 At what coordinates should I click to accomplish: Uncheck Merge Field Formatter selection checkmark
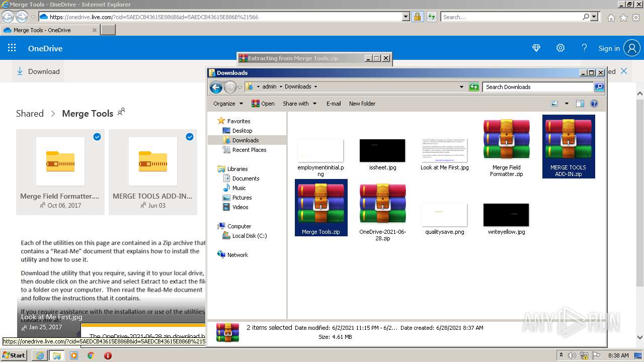point(97,137)
